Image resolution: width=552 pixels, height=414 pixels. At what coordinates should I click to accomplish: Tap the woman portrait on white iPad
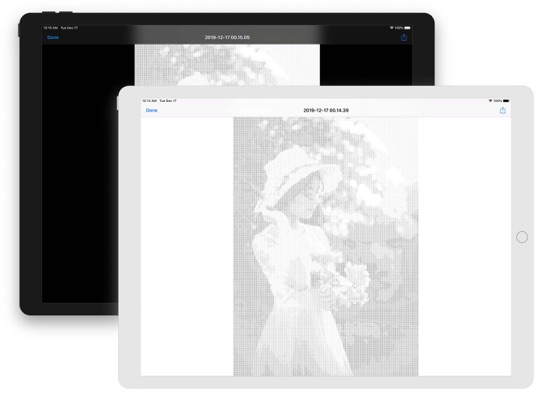tap(326, 246)
